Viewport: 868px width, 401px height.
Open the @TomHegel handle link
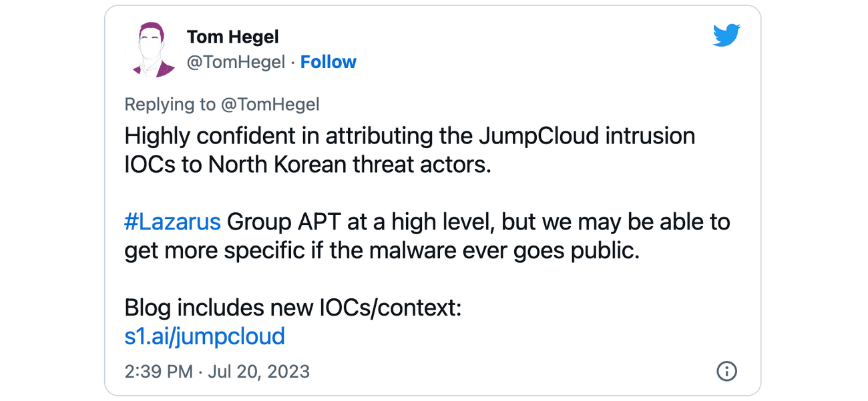point(235,61)
